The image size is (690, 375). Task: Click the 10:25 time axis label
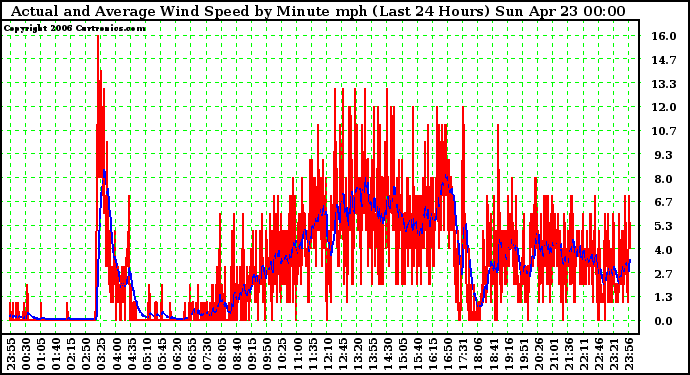[282, 354]
